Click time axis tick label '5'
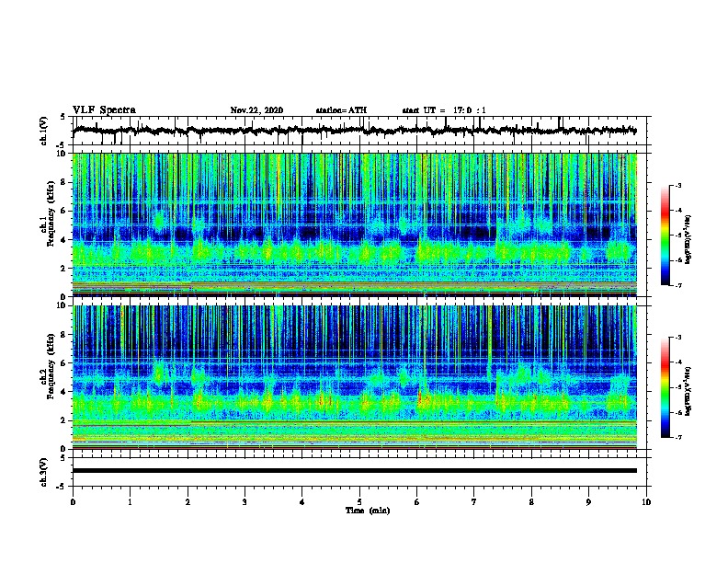 [x=359, y=501]
